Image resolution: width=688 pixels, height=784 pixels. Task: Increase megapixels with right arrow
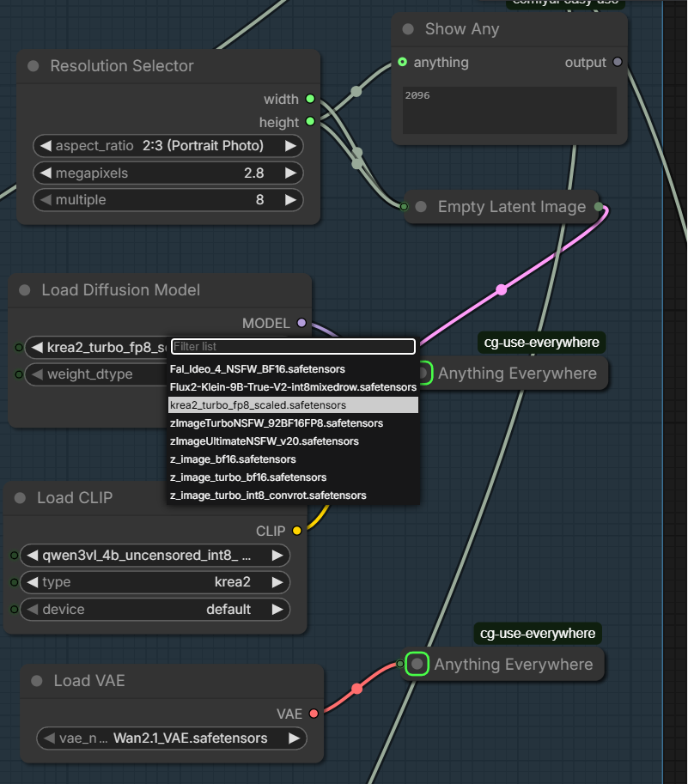click(290, 173)
